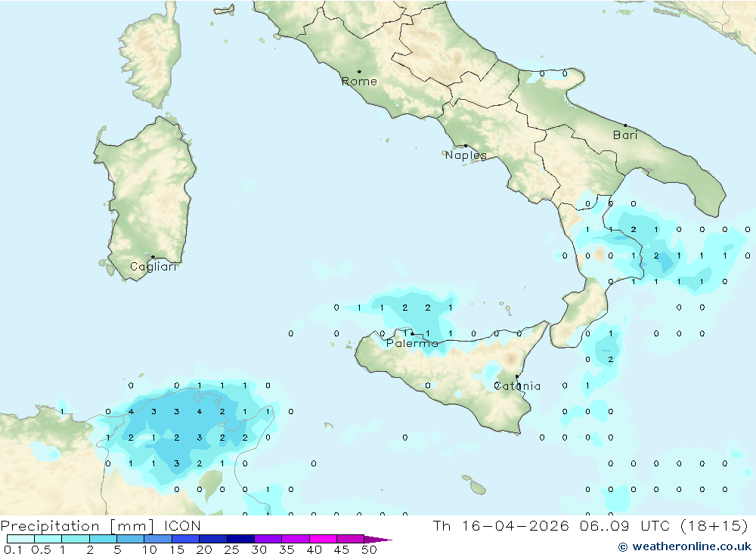756x554 pixels.
Task: Select the '0.5' legend scale value
Action: coord(41,549)
